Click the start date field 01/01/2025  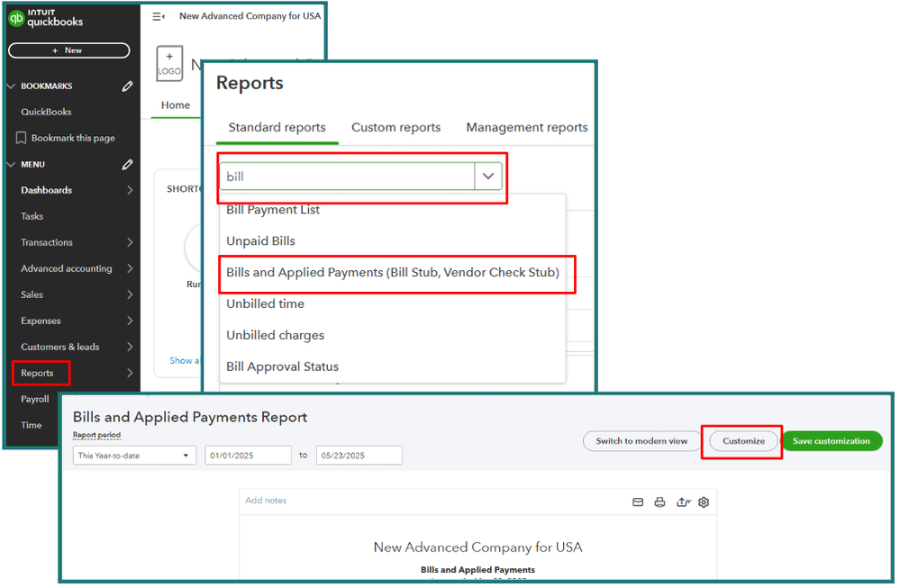coord(248,456)
